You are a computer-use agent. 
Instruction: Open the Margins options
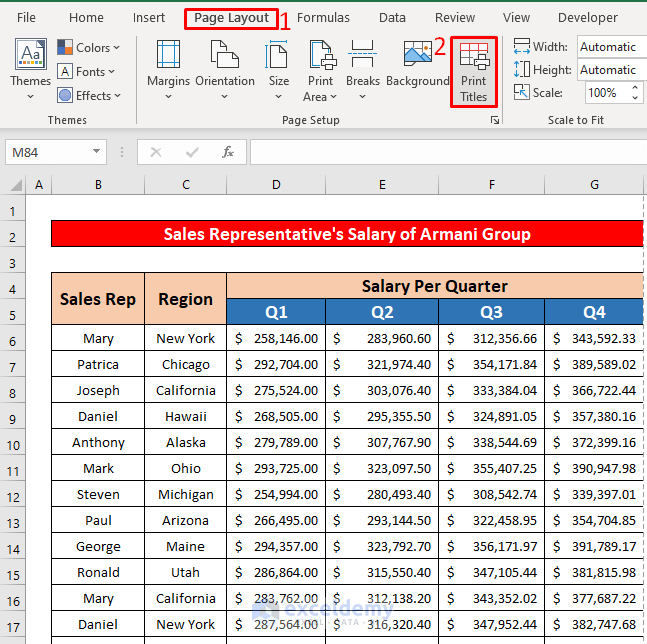click(x=168, y=67)
